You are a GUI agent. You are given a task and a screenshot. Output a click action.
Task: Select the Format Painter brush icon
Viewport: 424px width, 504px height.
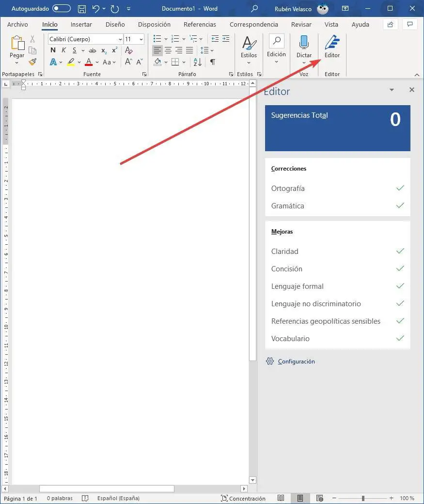(32, 62)
